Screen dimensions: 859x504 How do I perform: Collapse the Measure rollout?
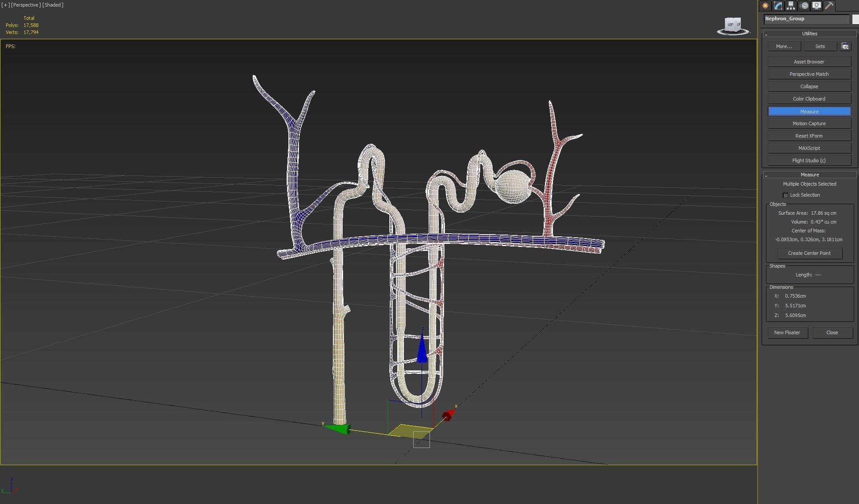coord(810,175)
